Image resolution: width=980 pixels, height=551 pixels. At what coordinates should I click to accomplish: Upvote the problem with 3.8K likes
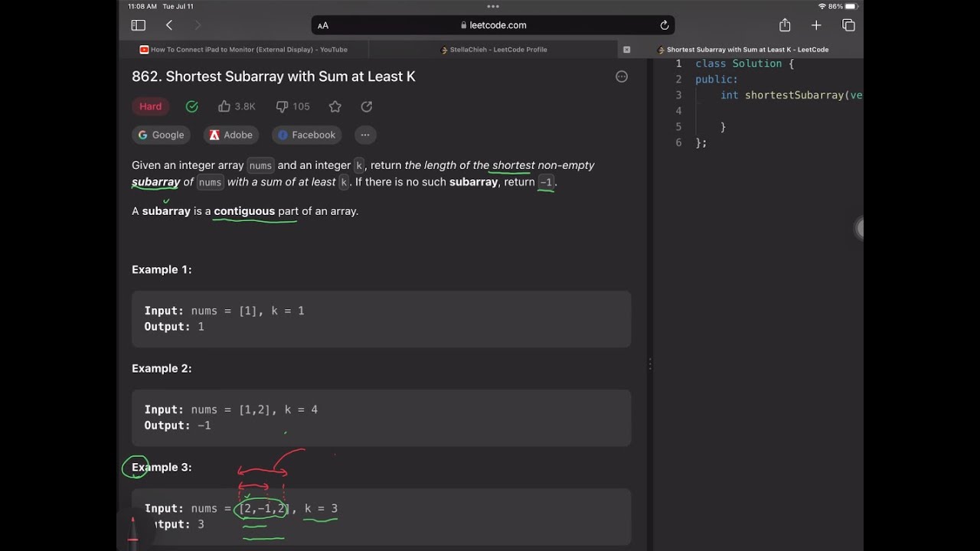(237, 106)
